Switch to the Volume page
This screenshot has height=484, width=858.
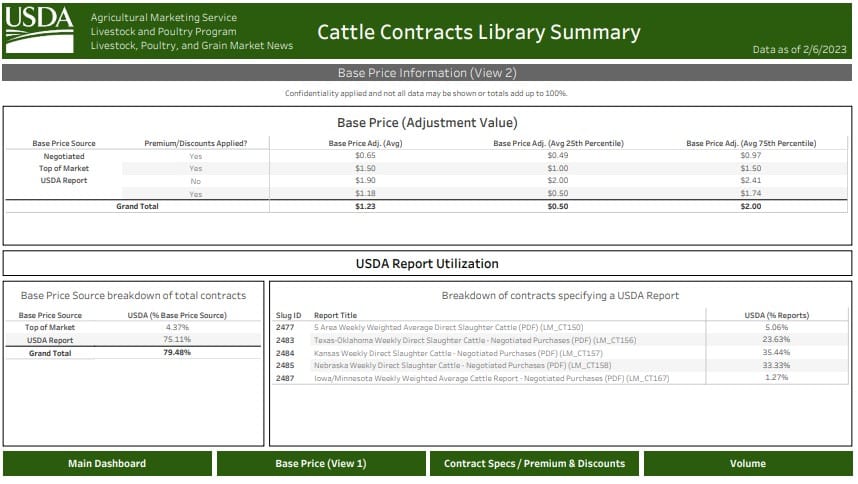pyautogui.click(x=748, y=463)
